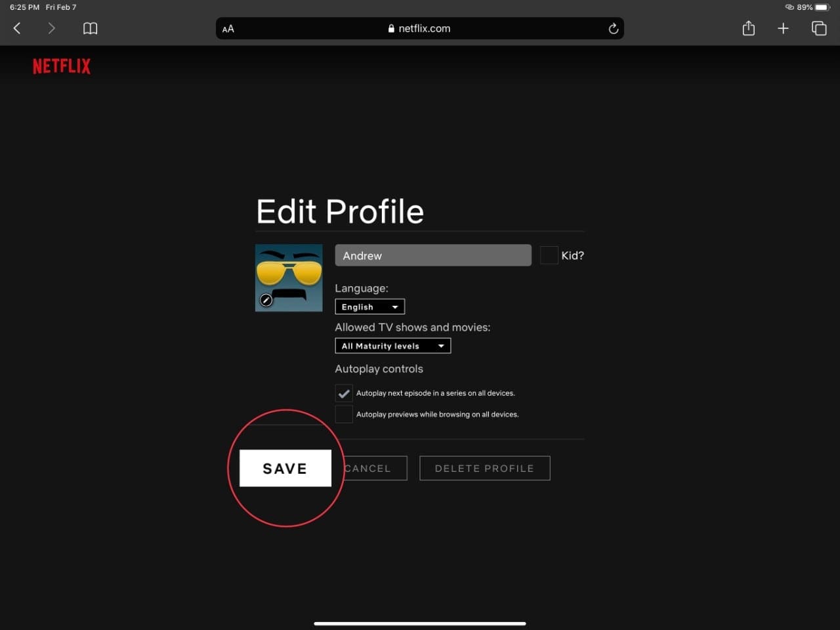Tap the Safari forward arrow
This screenshot has height=630, width=840.
coord(51,28)
